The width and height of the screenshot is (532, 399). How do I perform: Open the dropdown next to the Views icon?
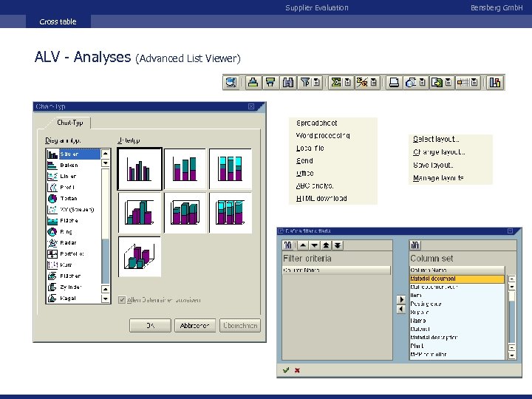[x=423, y=83]
